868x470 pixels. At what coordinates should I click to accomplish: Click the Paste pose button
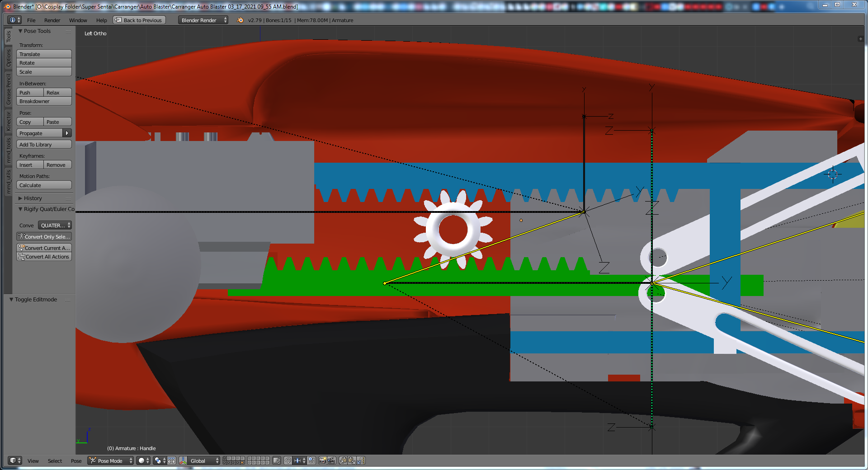tap(57, 122)
